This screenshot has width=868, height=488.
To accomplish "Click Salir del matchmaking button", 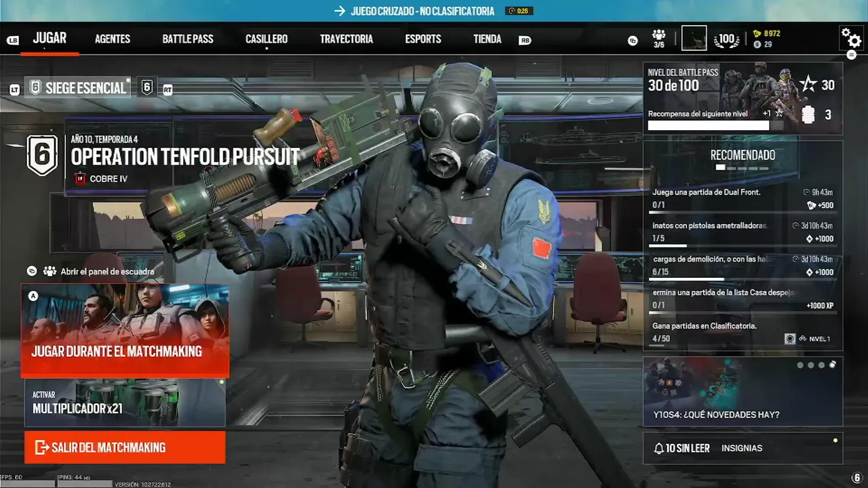I will coord(125,447).
